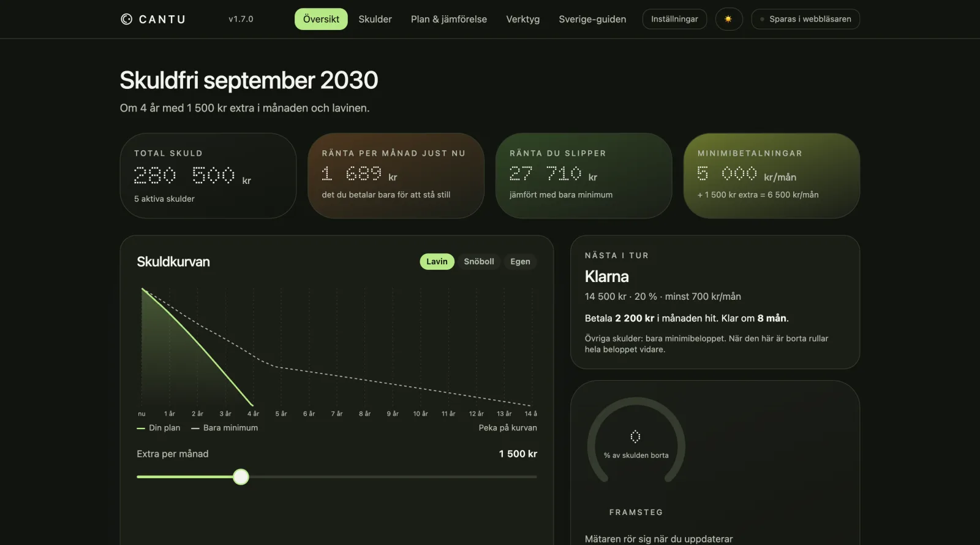Screen dimensions: 980x545
Task: Open the Verktyg section
Action: pyautogui.click(x=523, y=19)
